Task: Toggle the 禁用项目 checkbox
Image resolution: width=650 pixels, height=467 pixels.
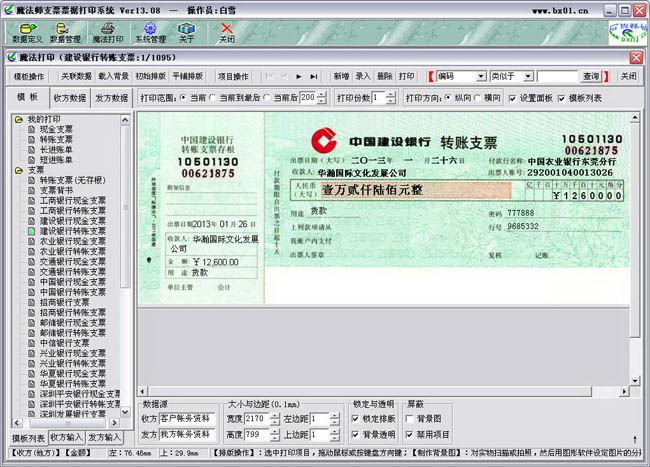Action: 410,434
